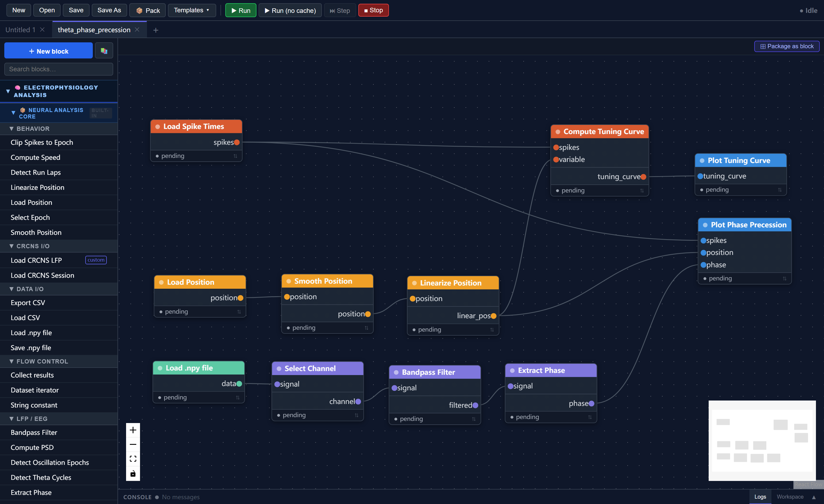The image size is (824, 504).
Task: Click the Open button
Action: [x=47, y=10]
